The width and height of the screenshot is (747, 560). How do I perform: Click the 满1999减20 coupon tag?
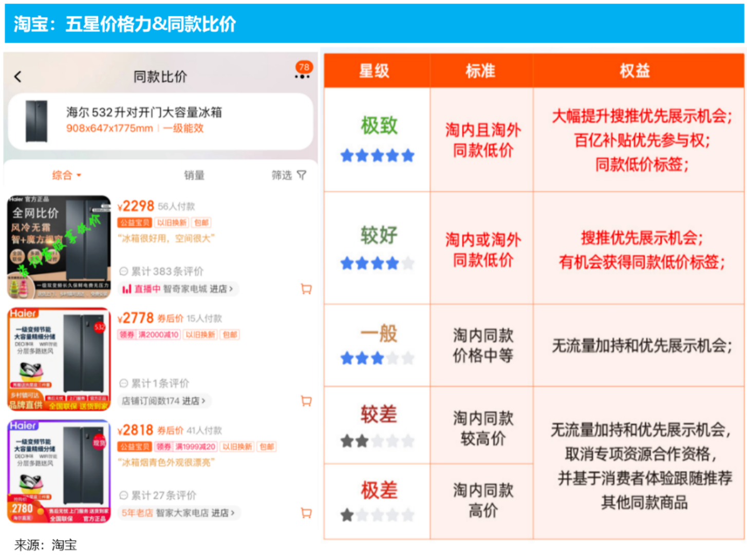195,447
